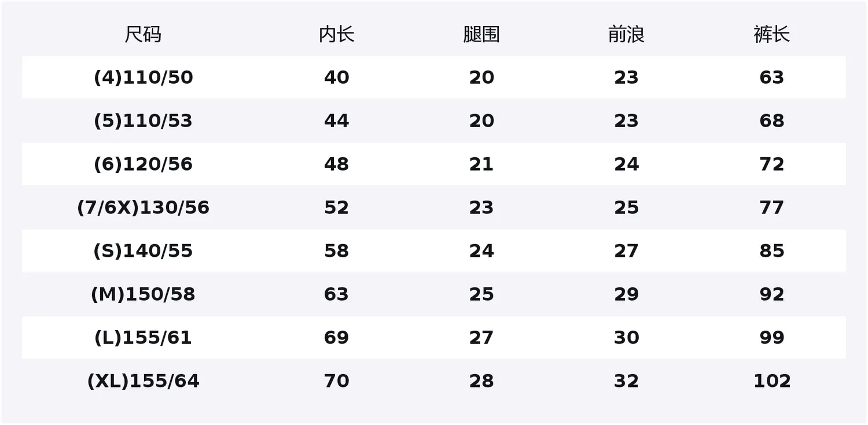This screenshot has width=868, height=425.
Task: Click the 前浪 value 32
Action: point(626,381)
